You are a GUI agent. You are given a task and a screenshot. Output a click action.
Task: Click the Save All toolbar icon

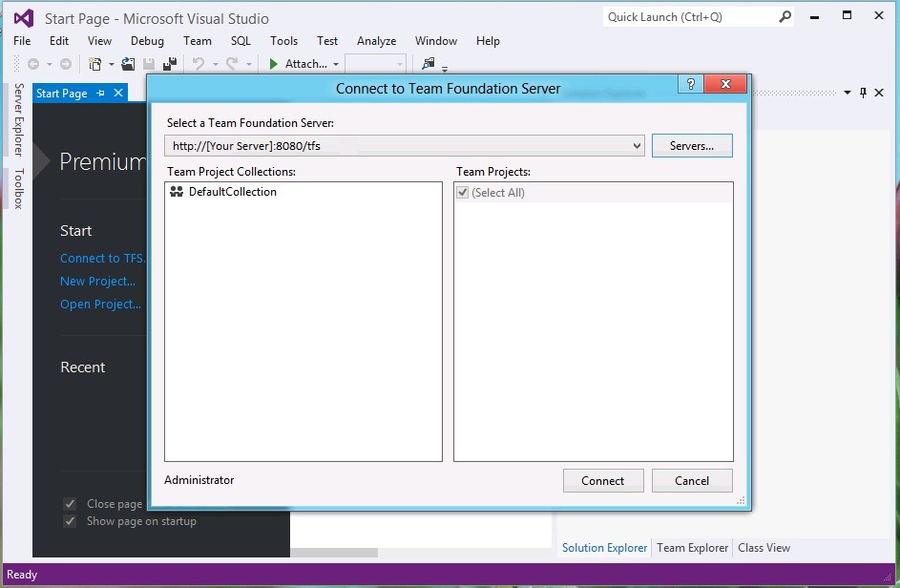point(170,64)
